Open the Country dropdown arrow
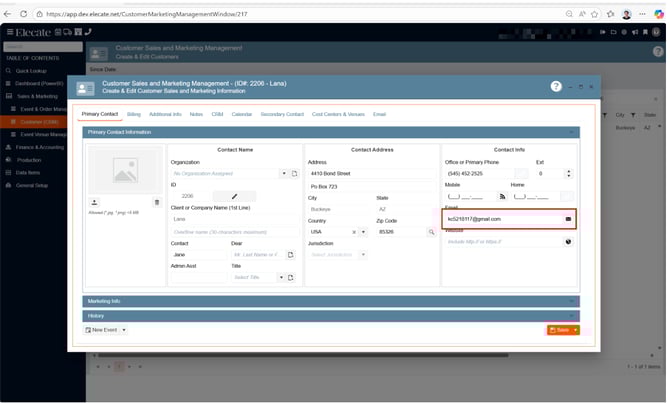This screenshot has height=403, width=670. tap(364, 231)
